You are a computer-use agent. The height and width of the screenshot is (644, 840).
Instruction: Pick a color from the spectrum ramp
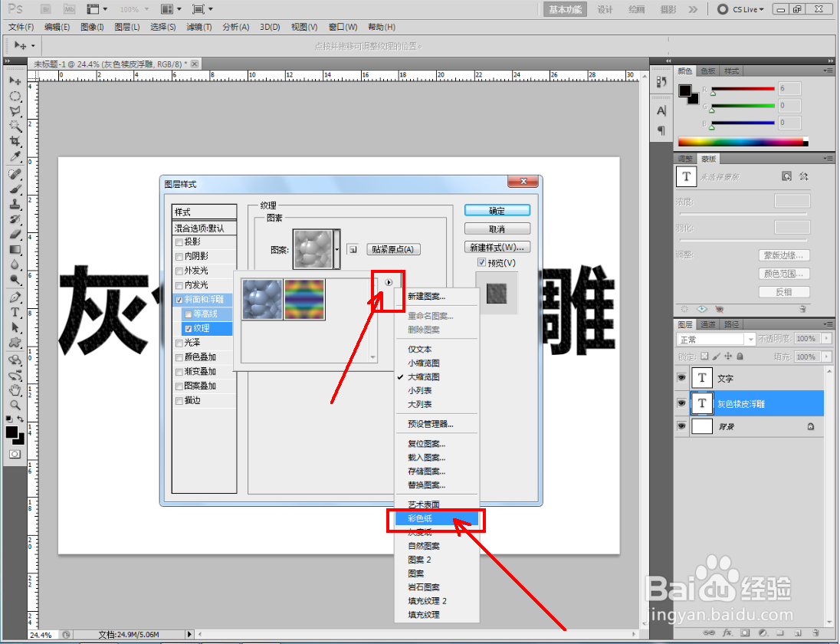click(x=743, y=142)
